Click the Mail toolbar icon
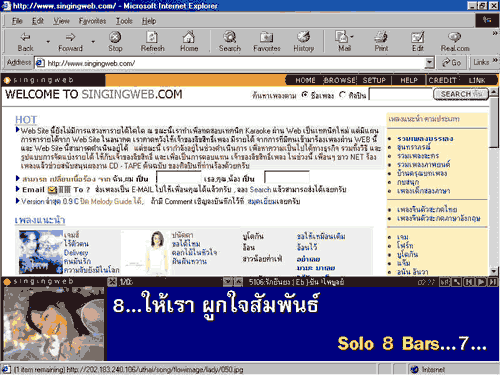Screen dimensions: 500x375 coord(342,42)
